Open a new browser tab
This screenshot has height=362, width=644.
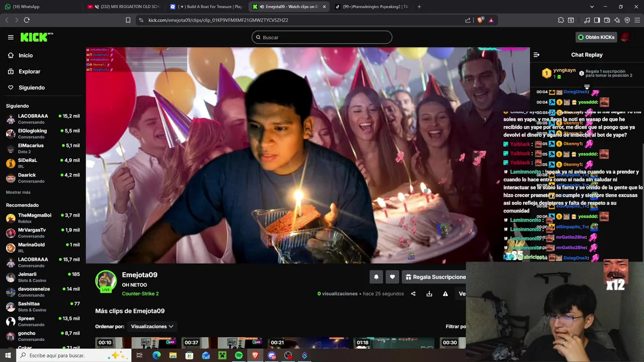tap(419, 7)
